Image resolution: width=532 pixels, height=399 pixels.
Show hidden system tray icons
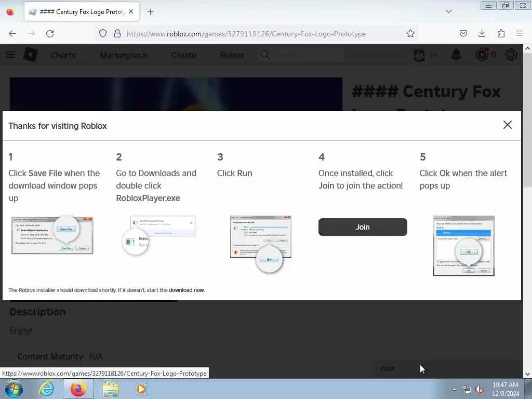[x=454, y=389]
